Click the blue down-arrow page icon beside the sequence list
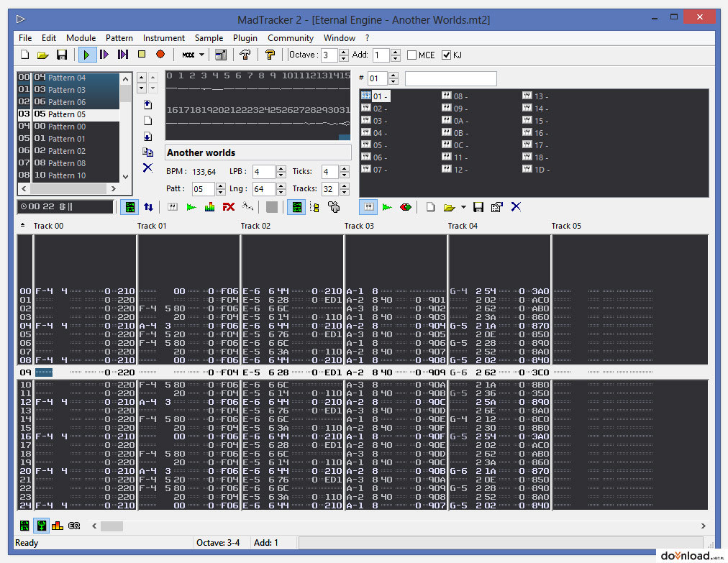Viewport: 728px width, 563px height. [147, 137]
